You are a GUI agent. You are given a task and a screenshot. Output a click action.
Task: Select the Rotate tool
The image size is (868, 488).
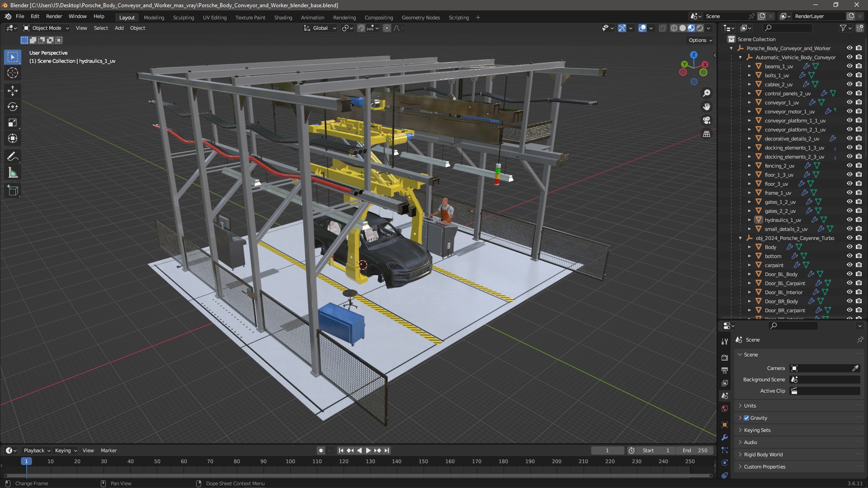[x=13, y=107]
